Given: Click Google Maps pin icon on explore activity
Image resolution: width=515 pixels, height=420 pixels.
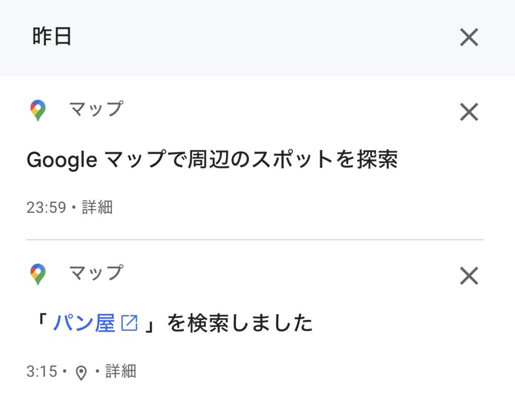Looking at the screenshot, I should (38, 110).
